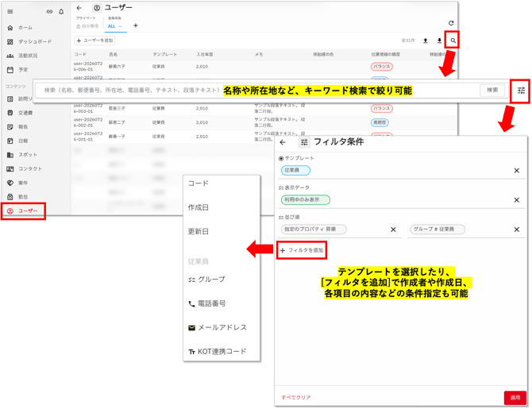This screenshot has height=409, width=532.
Task: Click the 入社年度 column header
Action: 205,55
